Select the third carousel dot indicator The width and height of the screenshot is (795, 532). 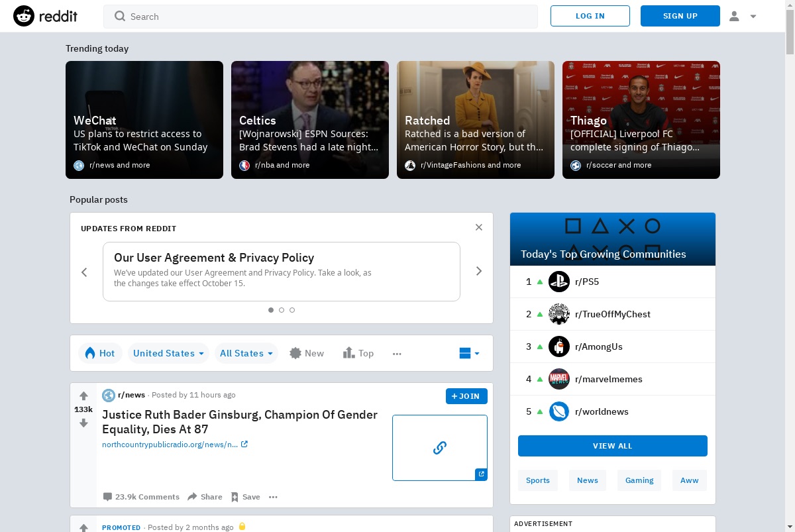(x=292, y=310)
